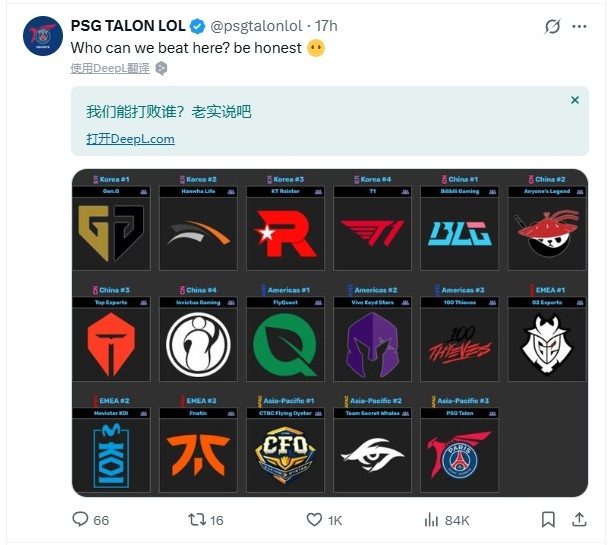Bookmark this PSG Talon tweet
The image size is (609, 545).
[548, 520]
